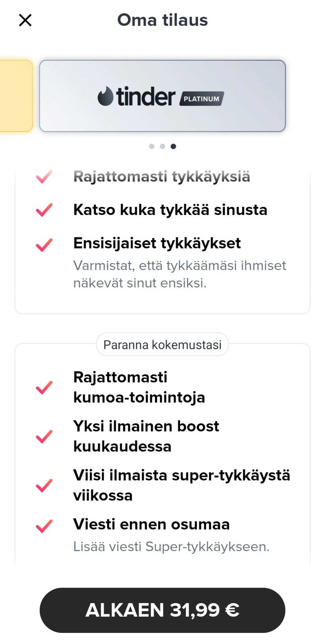Tap the Tinder flame logo
The image size is (325, 644).
point(105,96)
